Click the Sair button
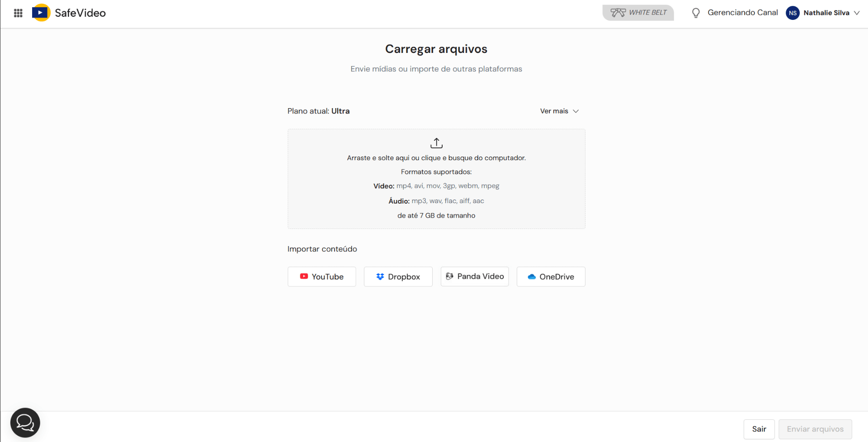This screenshot has width=868, height=442. click(759, 429)
